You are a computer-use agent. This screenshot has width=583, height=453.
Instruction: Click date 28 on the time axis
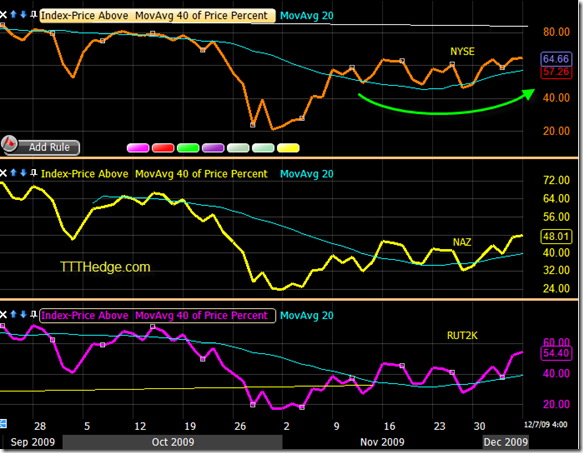pos(40,426)
